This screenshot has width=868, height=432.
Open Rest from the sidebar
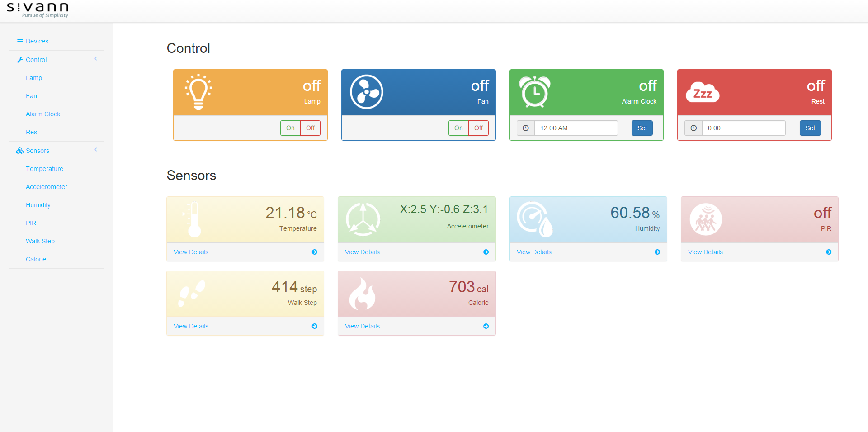tap(33, 132)
